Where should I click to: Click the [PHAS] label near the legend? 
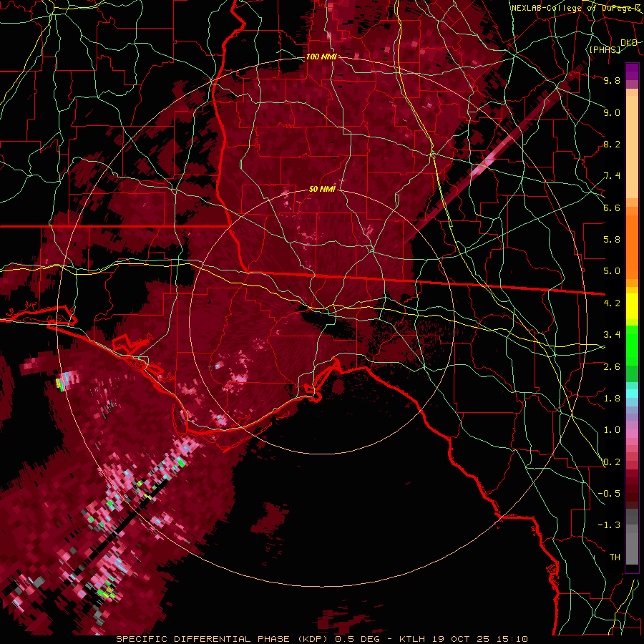click(x=605, y=49)
